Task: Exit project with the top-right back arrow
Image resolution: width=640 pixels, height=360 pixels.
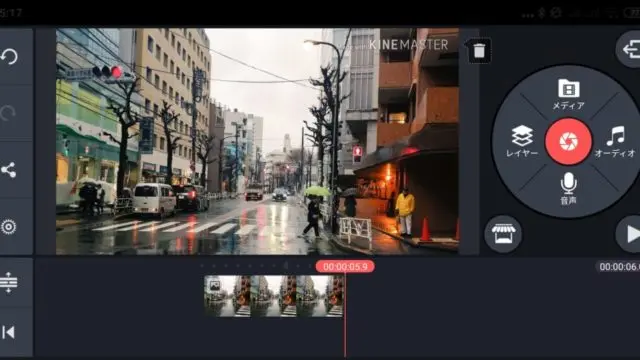Action: click(x=630, y=50)
